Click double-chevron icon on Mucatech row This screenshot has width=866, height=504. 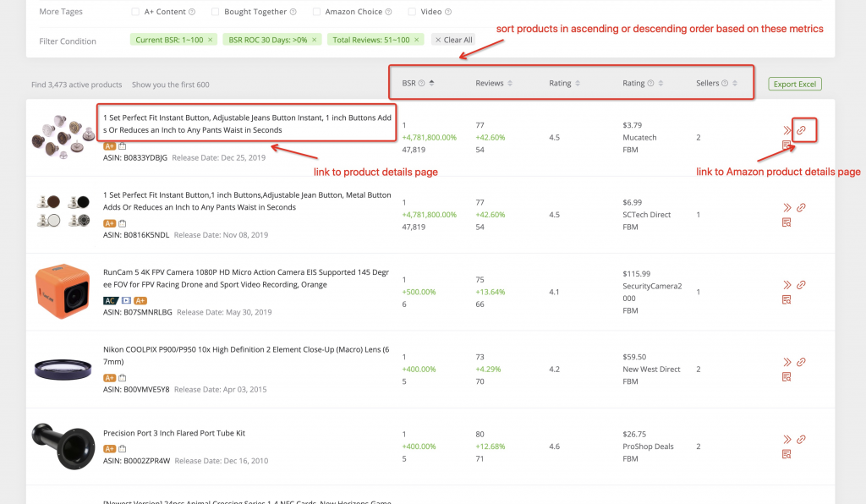787,130
